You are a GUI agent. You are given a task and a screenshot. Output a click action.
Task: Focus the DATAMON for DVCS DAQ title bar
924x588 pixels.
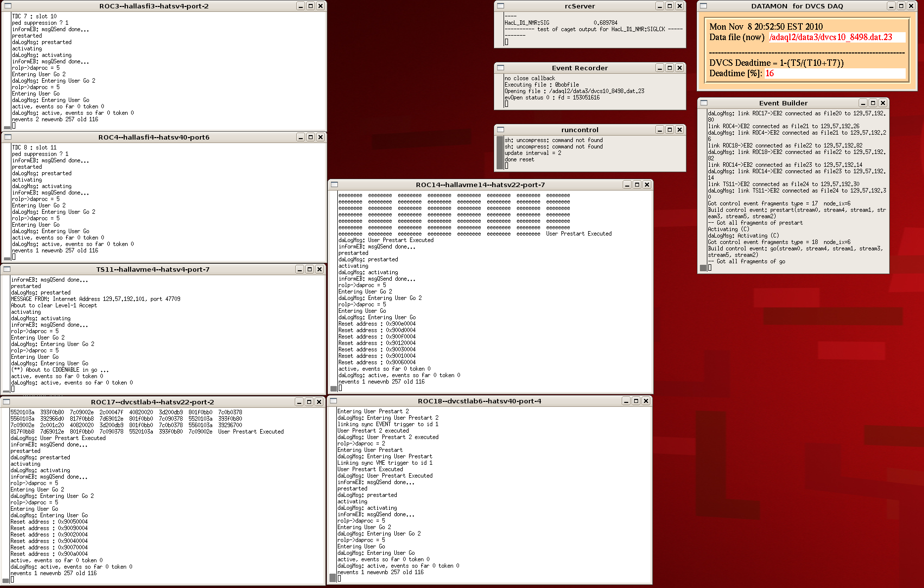[x=797, y=6]
